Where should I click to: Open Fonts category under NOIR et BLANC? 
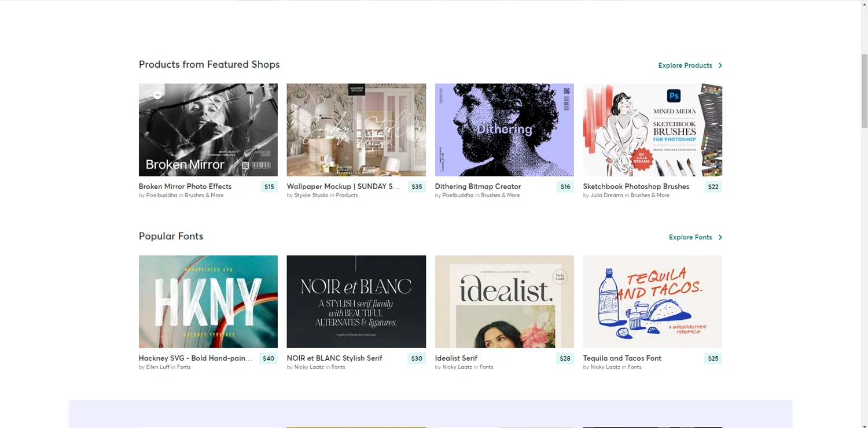pyautogui.click(x=338, y=367)
